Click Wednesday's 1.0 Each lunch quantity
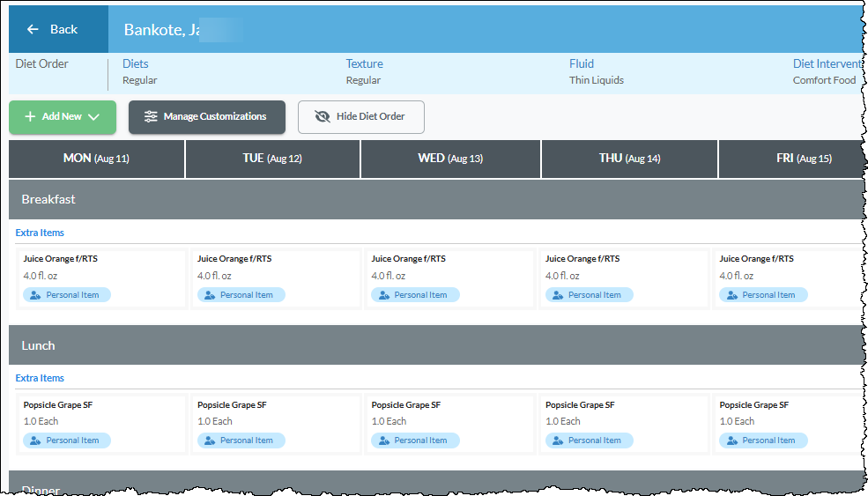868x496 pixels. pyautogui.click(x=389, y=421)
